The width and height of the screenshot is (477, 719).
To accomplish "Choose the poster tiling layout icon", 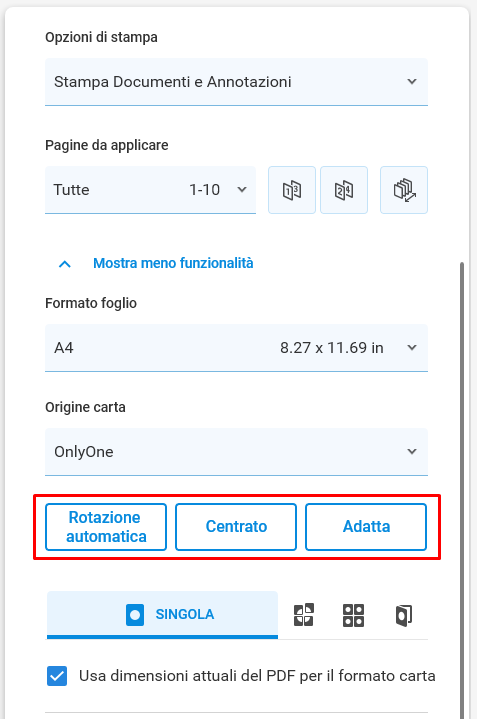I will pyautogui.click(x=304, y=615).
